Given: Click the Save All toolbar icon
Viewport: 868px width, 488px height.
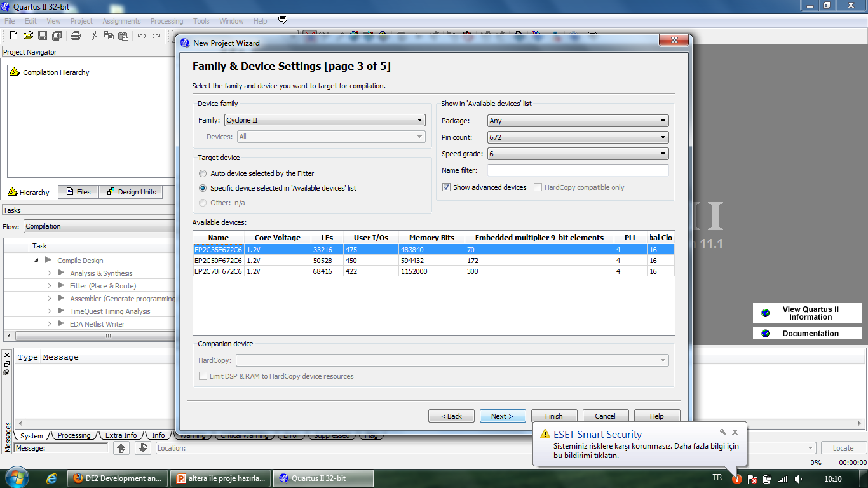Looking at the screenshot, I should coord(57,36).
